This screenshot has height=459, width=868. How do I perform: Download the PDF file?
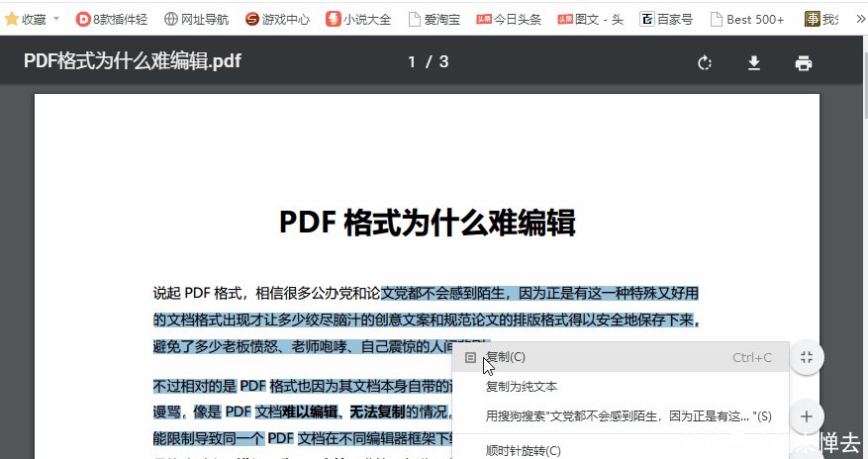coord(754,62)
